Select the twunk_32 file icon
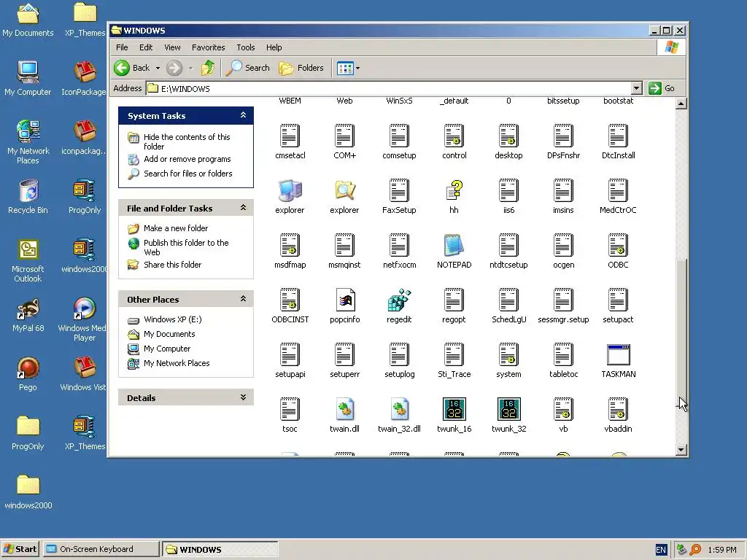This screenshot has height=560, width=747. point(508,409)
